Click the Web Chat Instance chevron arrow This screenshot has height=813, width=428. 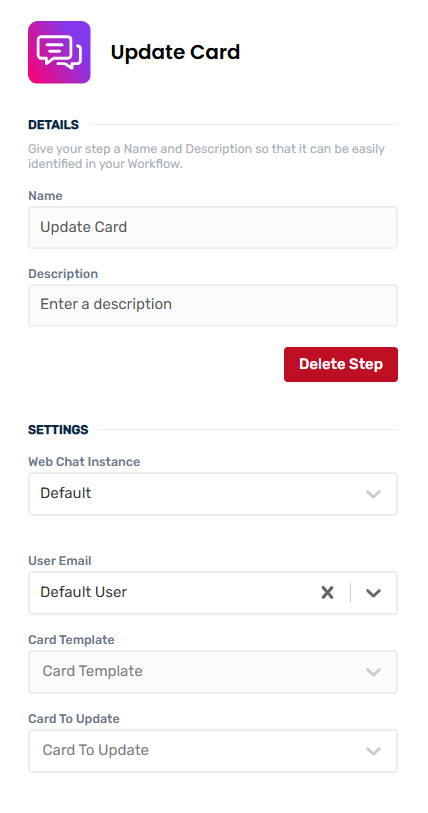tap(374, 494)
